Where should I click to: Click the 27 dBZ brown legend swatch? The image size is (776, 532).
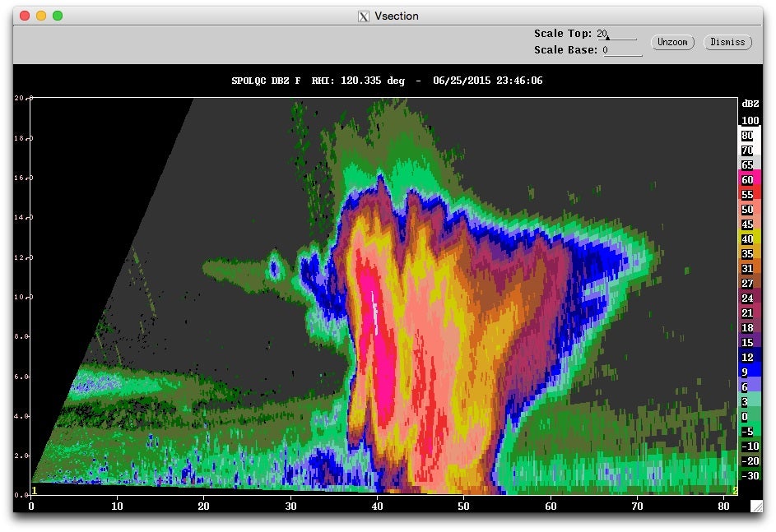tap(750, 284)
